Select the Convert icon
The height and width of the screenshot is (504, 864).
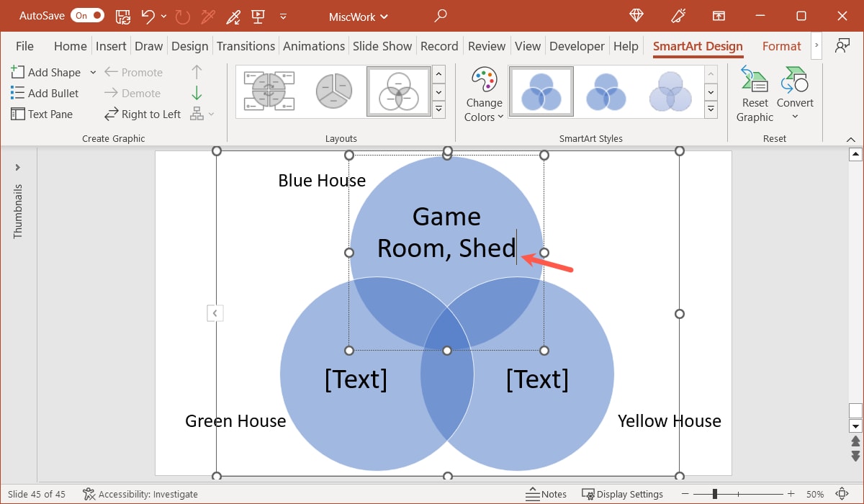795,90
